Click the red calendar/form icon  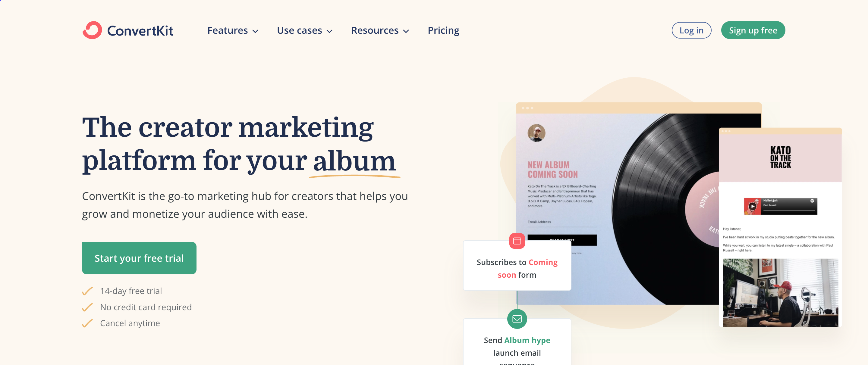click(x=517, y=241)
